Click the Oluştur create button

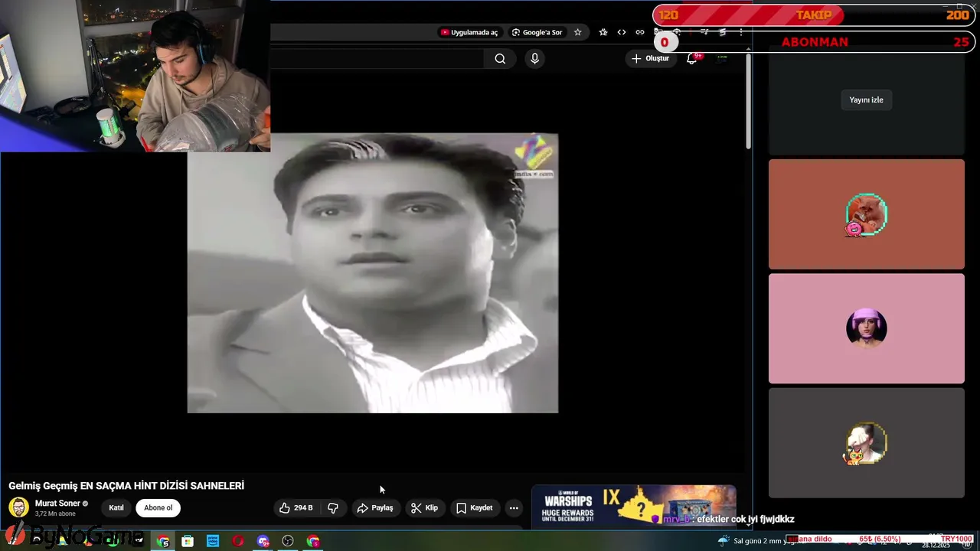(651, 59)
